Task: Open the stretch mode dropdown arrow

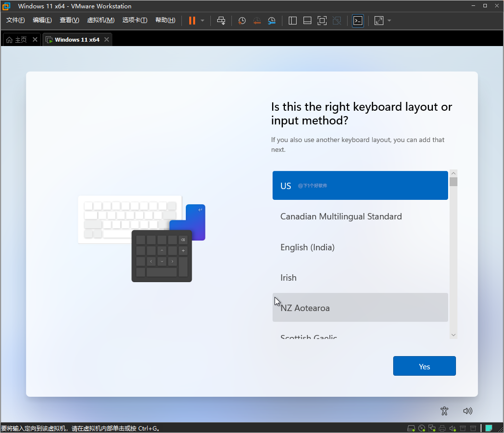Action: [x=389, y=21]
